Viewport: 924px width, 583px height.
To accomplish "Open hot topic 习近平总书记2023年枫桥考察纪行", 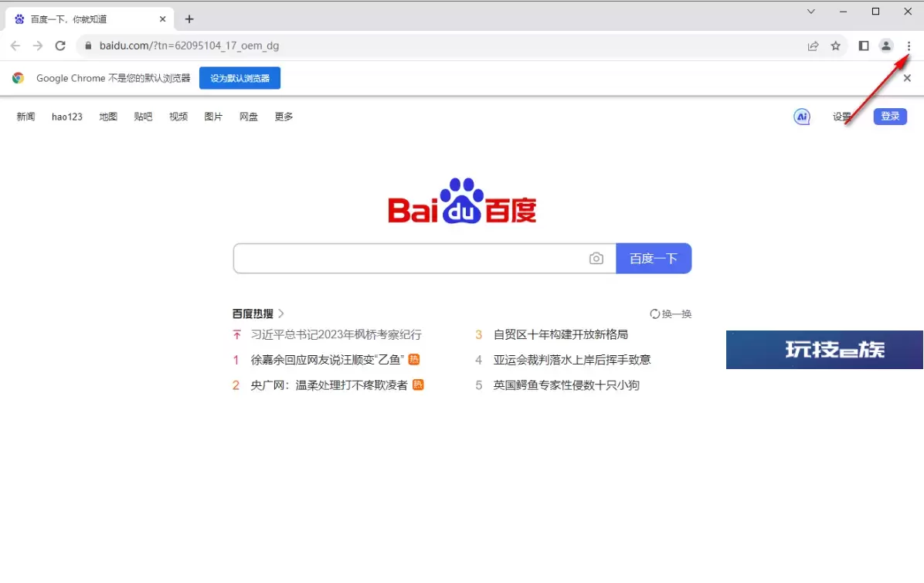I will 337,334.
